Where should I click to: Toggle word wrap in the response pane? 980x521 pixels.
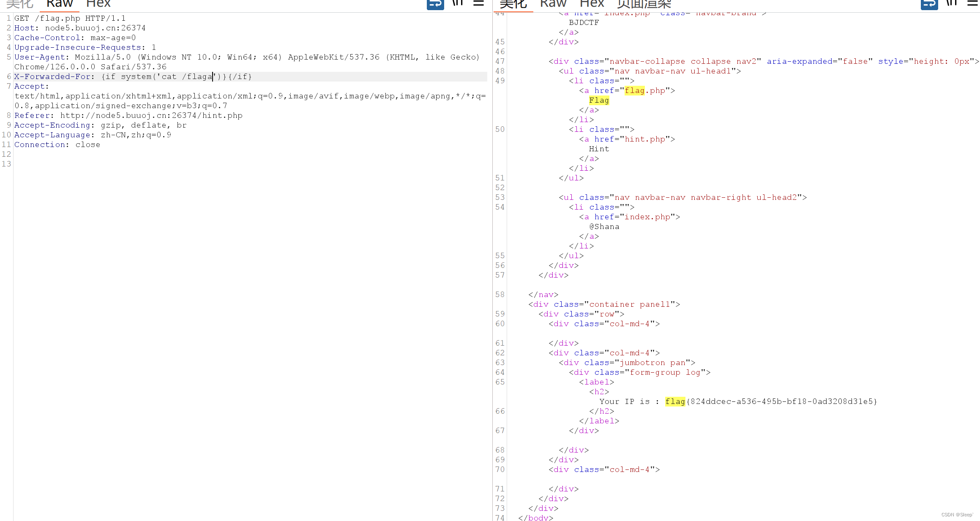coord(929,4)
